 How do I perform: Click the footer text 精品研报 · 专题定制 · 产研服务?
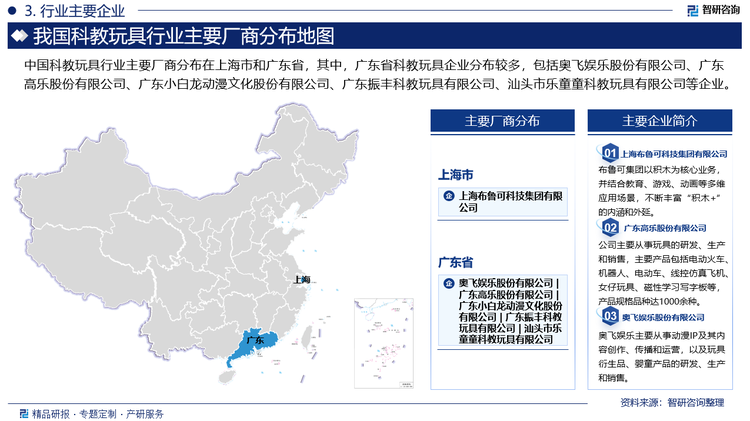pos(98,413)
